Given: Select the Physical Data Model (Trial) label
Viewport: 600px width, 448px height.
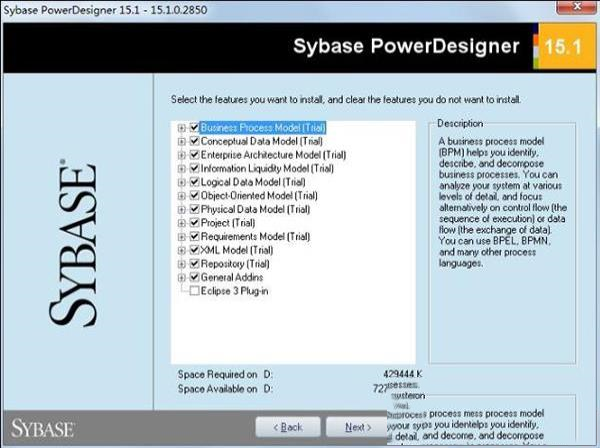Looking at the screenshot, I should tap(256, 209).
